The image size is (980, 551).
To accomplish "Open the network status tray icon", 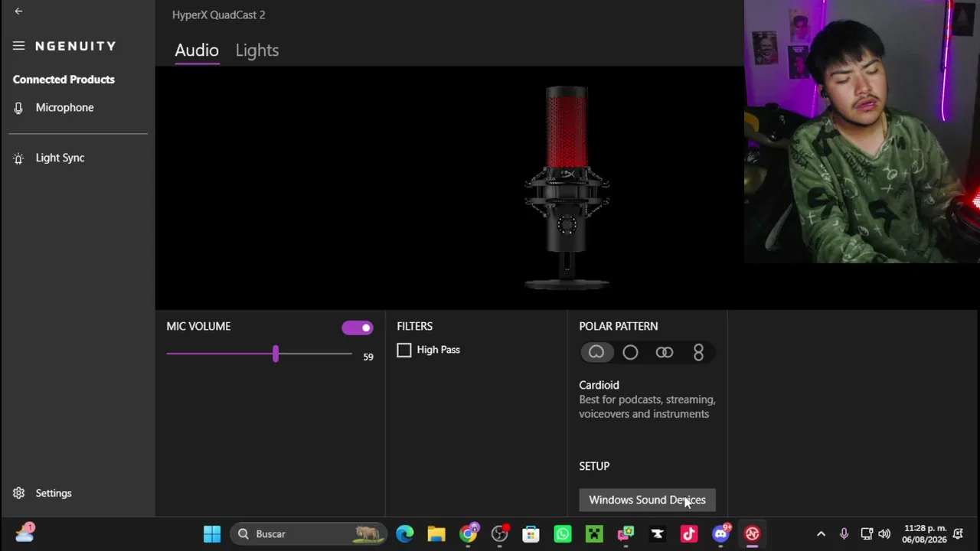I will click(x=867, y=533).
